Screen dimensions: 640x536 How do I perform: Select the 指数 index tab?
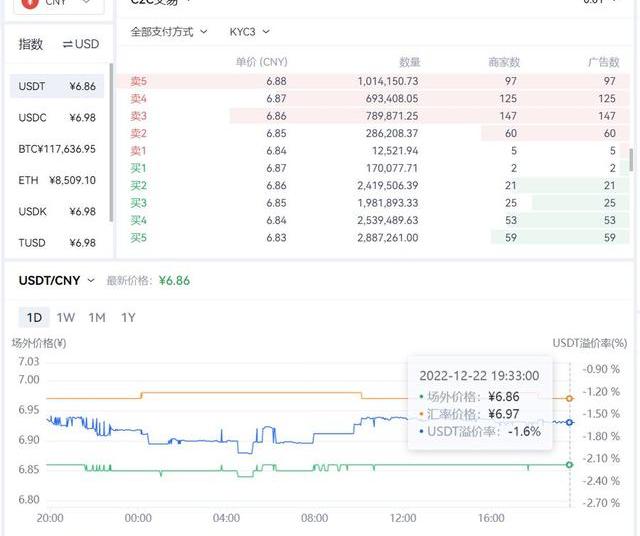(31, 44)
